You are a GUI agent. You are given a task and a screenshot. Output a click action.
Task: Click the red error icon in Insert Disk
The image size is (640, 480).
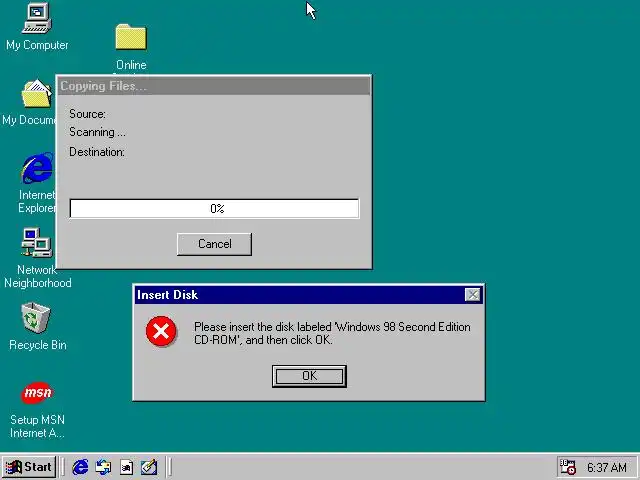click(161, 331)
